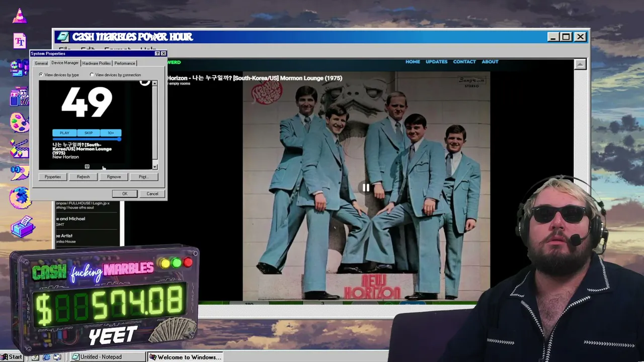
Task: Open the CONTACT page link
Action: pos(464,62)
